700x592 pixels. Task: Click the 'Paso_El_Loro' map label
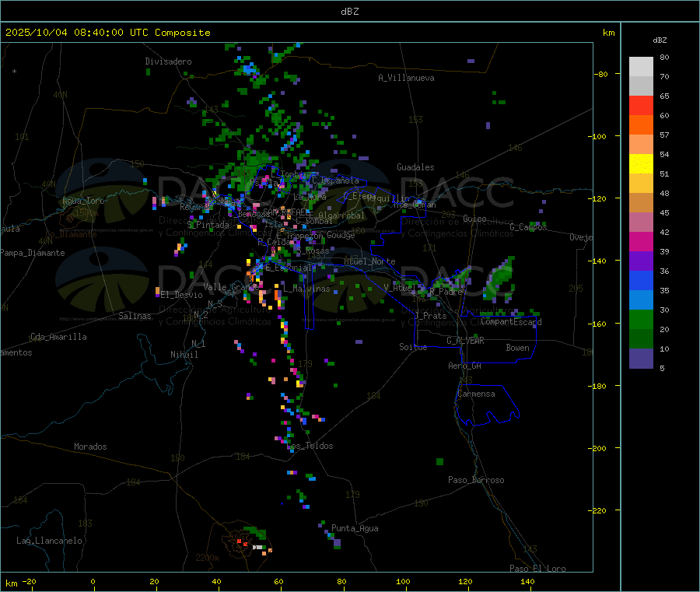[538, 569]
